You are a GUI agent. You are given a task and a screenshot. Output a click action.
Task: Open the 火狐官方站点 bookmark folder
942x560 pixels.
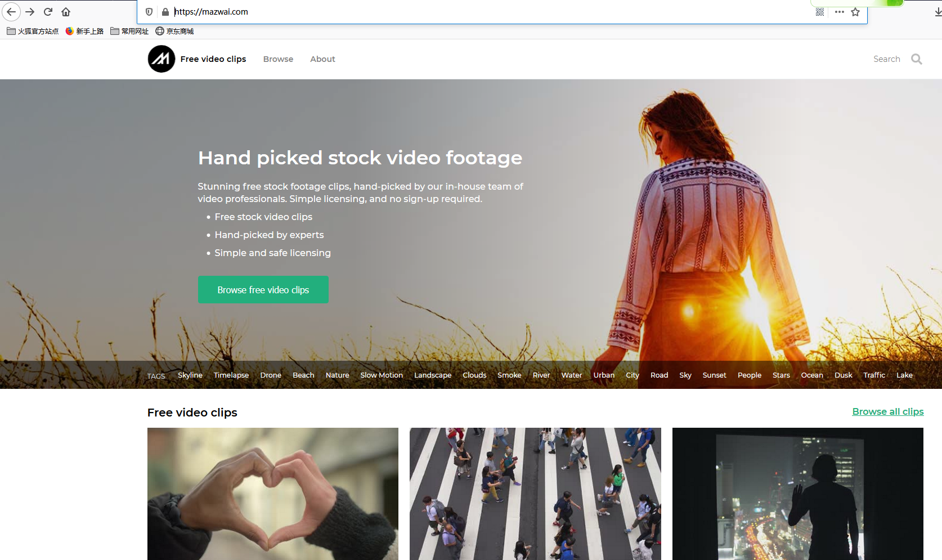click(33, 32)
